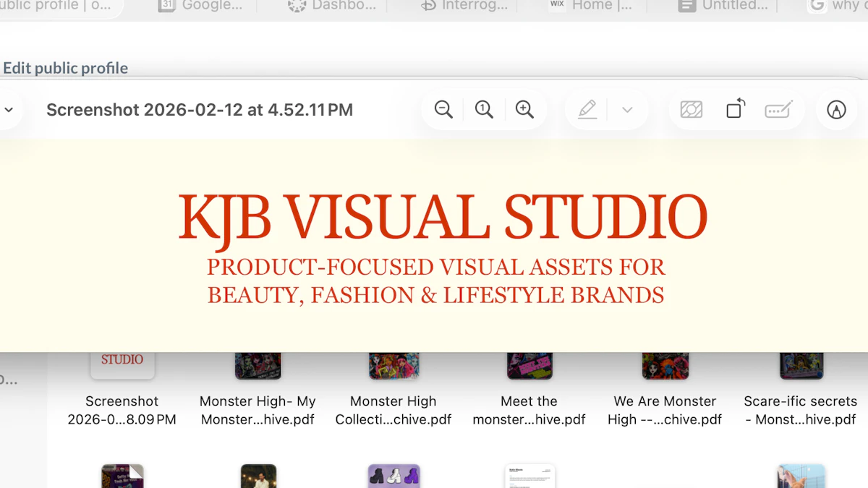
Task: Rotate the screenshot image in Preview
Action: point(736,109)
